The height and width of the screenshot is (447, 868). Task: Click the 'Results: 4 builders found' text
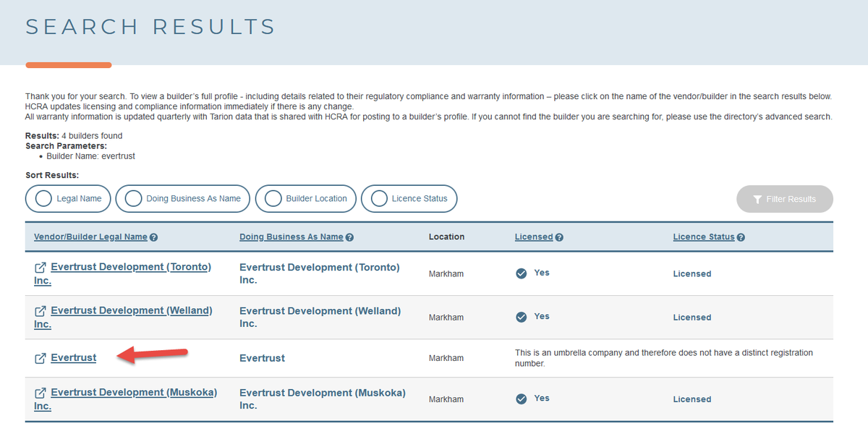[x=74, y=136]
